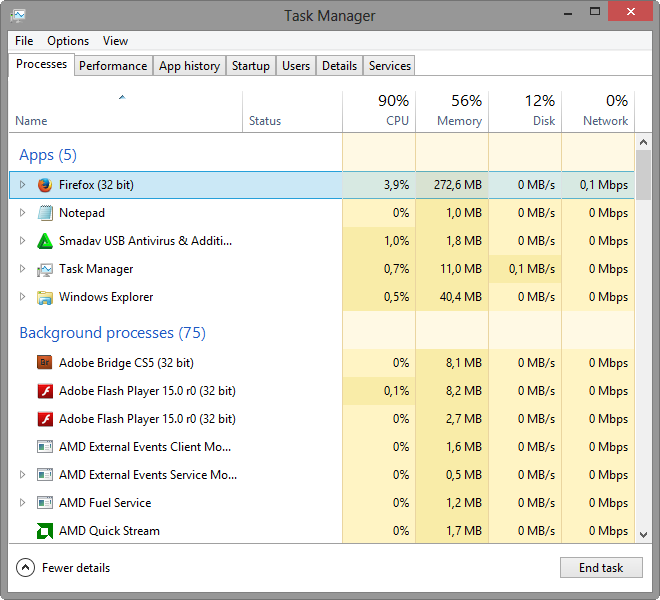Open the View menu

pyautogui.click(x=115, y=41)
